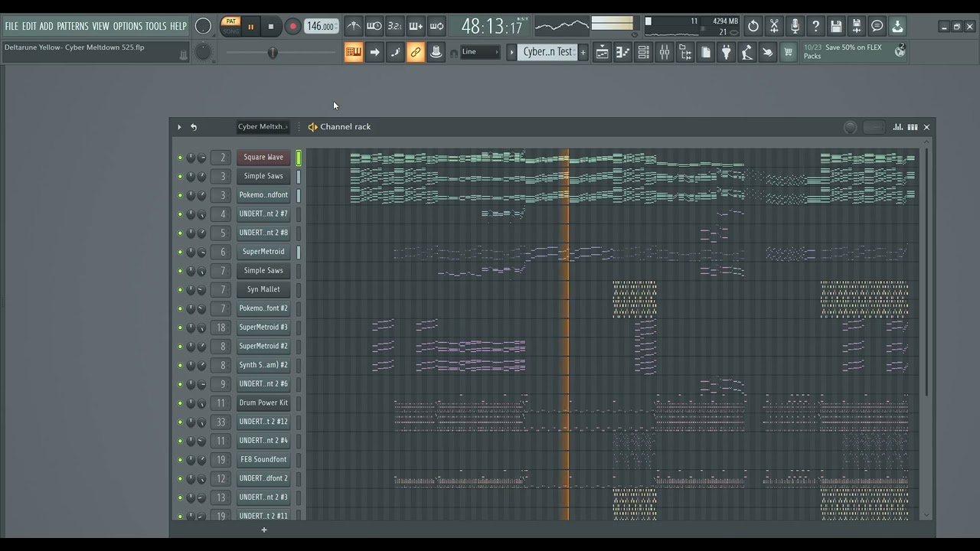Click the channel select LED of Square Wave
The height and width of the screenshot is (551, 980).
(x=299, y=158)
